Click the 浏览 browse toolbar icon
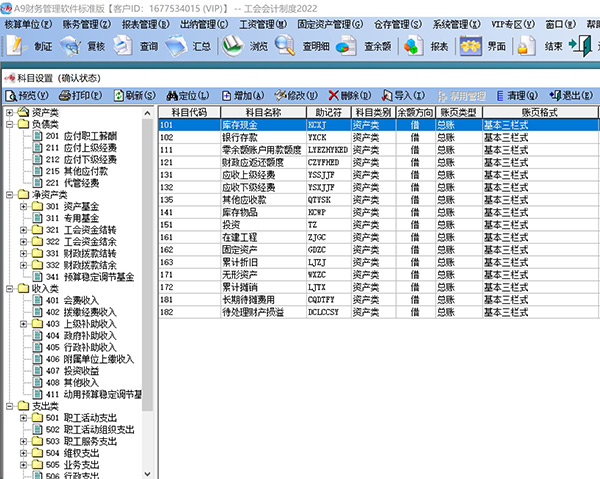 pos(245,45)
